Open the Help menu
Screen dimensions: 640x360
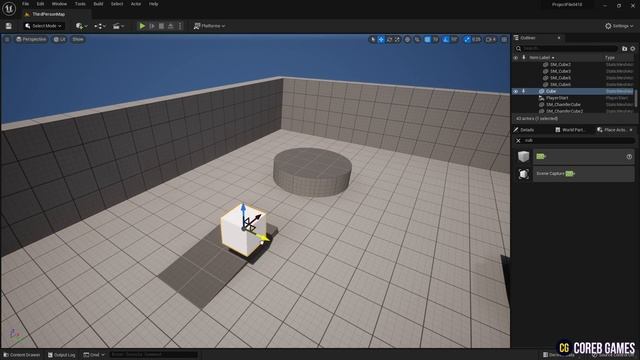pyautogui.click(x=153, y=4)
